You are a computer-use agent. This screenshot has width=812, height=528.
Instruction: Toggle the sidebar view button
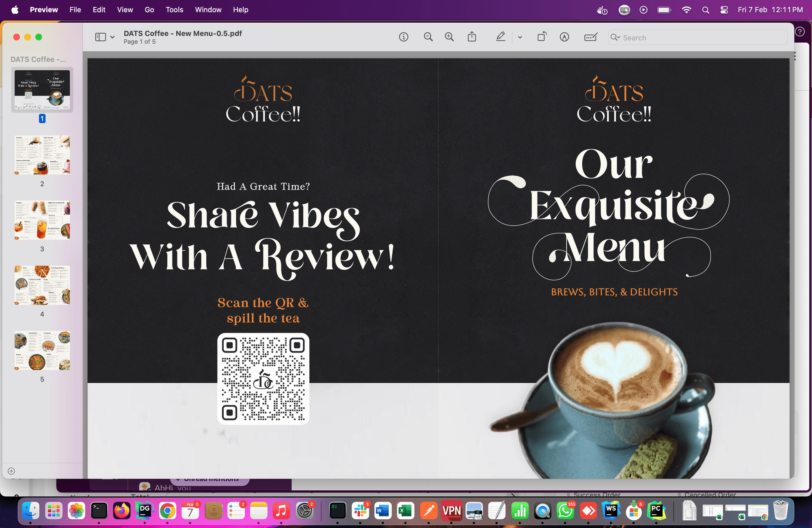click(100, 37)
